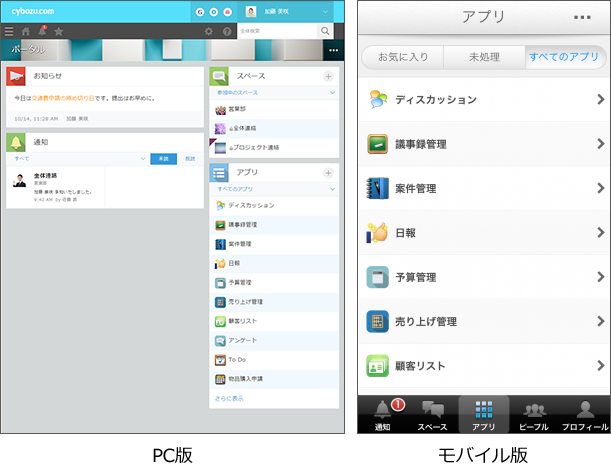Open settings gear in PC toolbar
This screenshot has height=464, width=611.
pyautogui.click(x=208, y=32)
